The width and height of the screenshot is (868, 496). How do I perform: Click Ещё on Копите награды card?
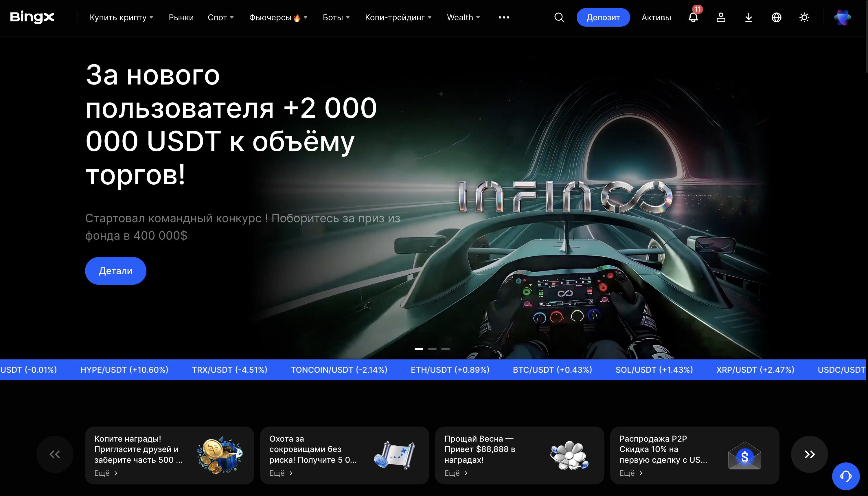pos(106,473)
